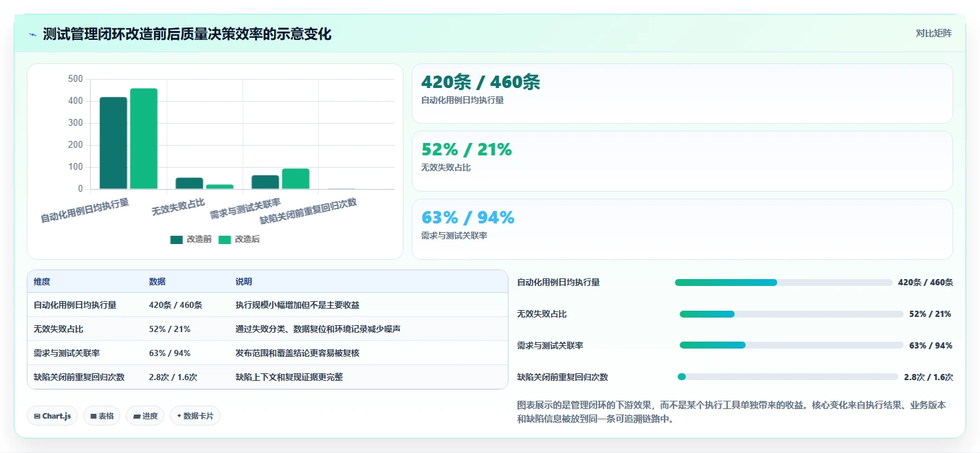
Task: Click the 需求与测试关联率 progress bar
Action: click(792, 346)
